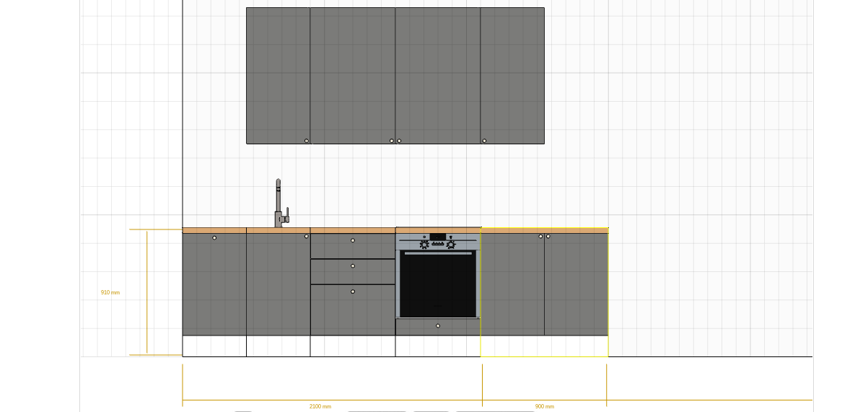Click the oven's right control knob
This screenshot has height=412, width=868.
(451, 245)
